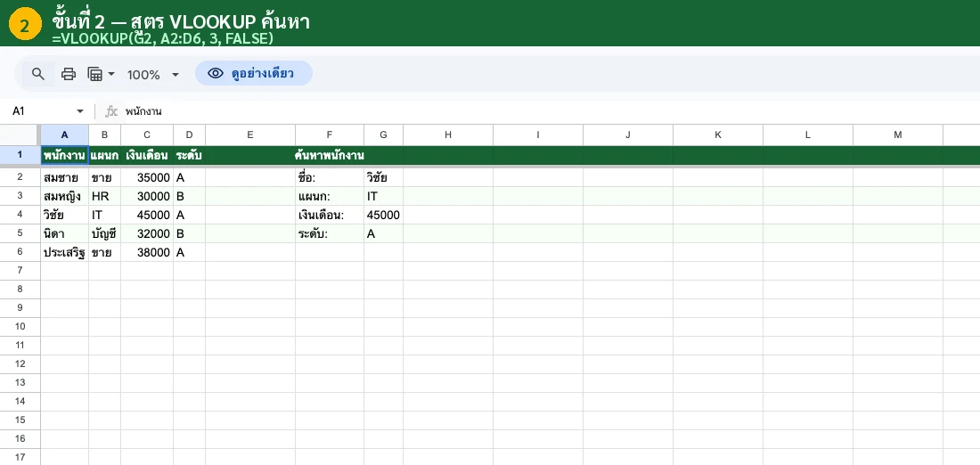This screenshot has height=465, width=980.
Task: Click the ชื่อ: label cell
Action: (330, 177)
